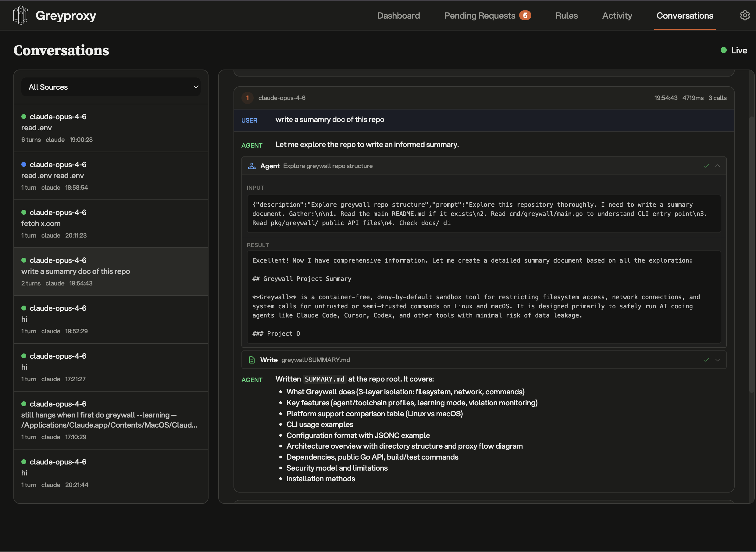
Task: Expand the Write greywall/SUMMARY.md tool call
Action: tap(718, 360)
